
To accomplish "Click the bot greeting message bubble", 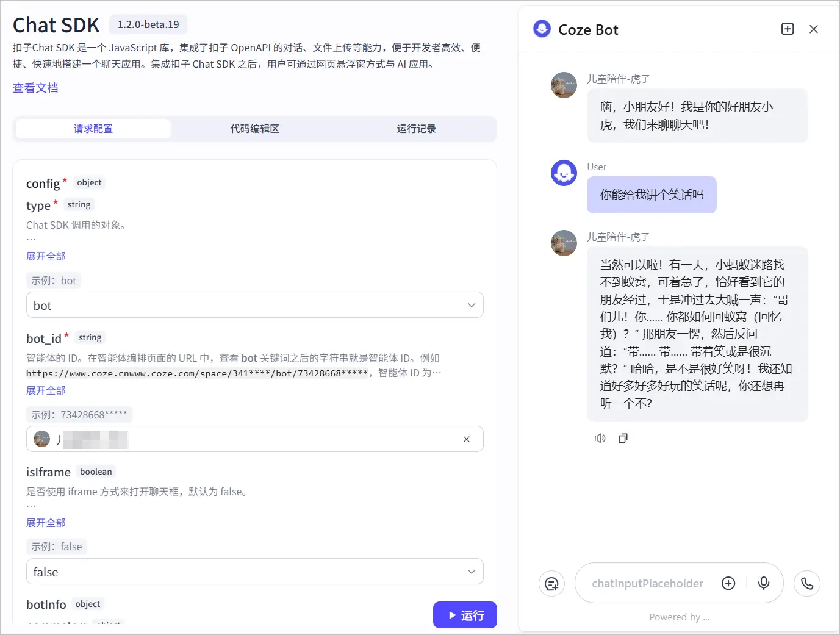I will [697, 116].
